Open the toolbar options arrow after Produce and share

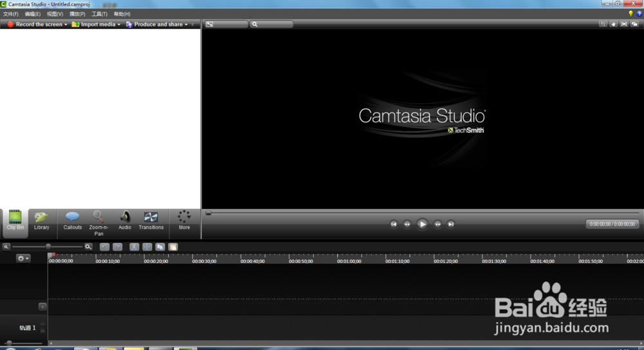pos(193,24)
